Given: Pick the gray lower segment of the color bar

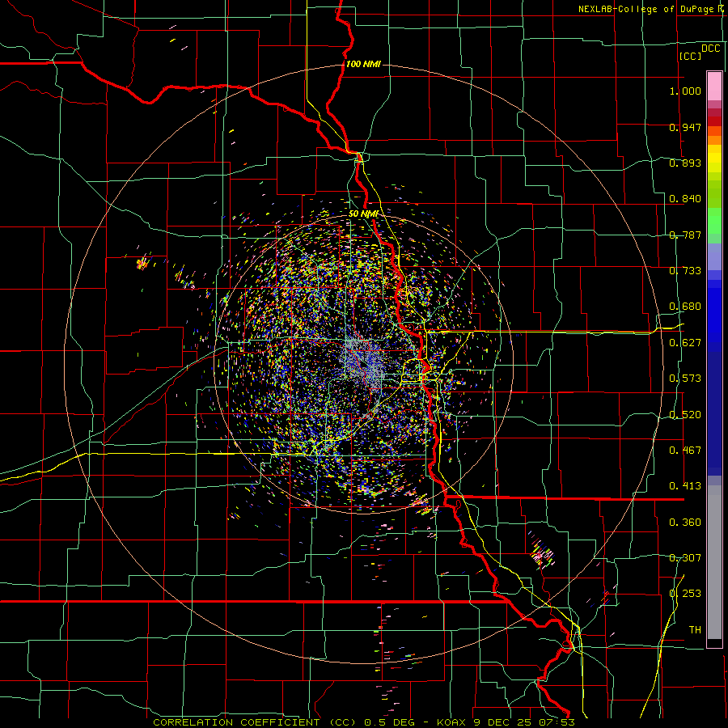Looking at the screenshot, I should pyautogui.click(x=714, y=562).
